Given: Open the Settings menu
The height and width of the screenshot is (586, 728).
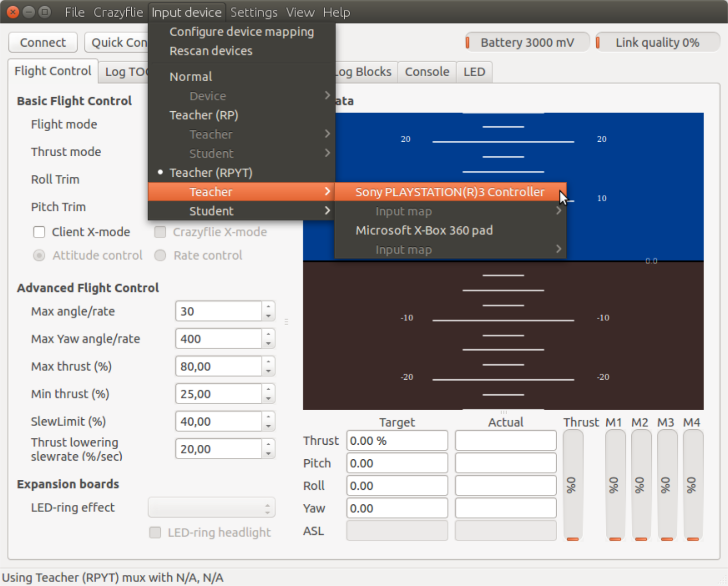Looking at the screenshot, I should [254, 12].
